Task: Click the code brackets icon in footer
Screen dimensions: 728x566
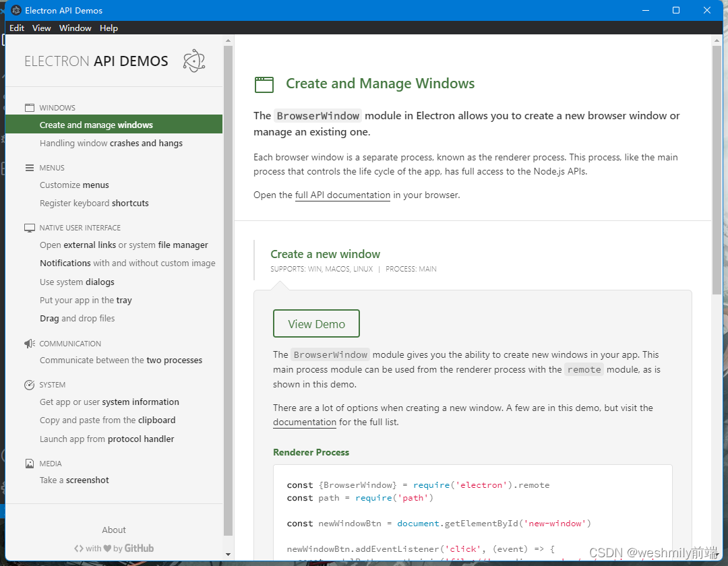Action: 79,548
